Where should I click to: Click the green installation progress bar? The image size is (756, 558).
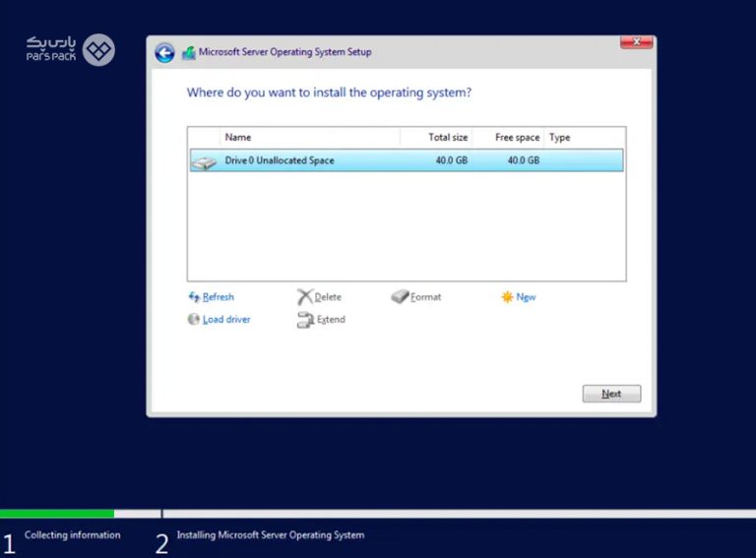(x=57, y=514)
